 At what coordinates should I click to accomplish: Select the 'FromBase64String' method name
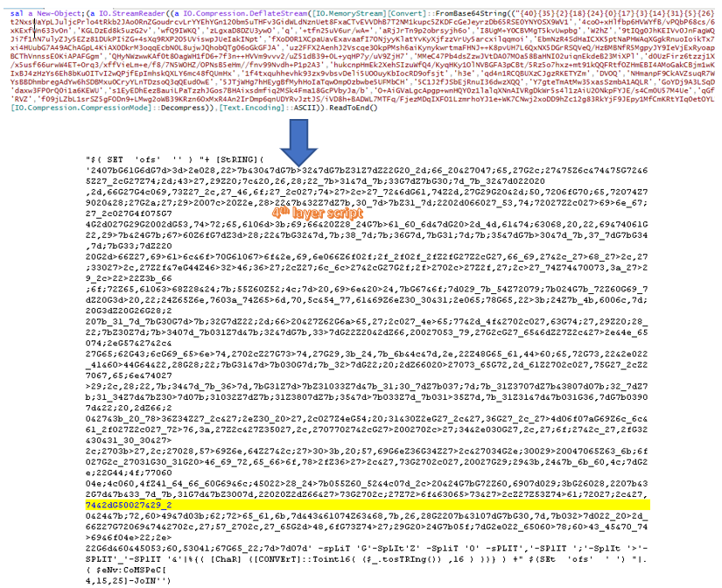[470, 13]
